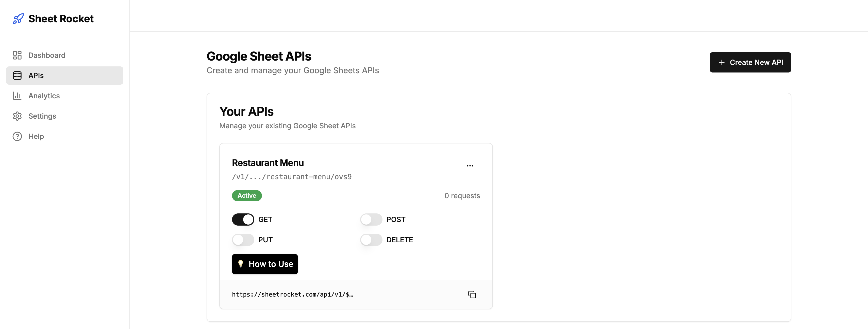The width and height of the screenshot is (868, 329).
Task: Click the POST method label
Action: click(x=396, y=219)
